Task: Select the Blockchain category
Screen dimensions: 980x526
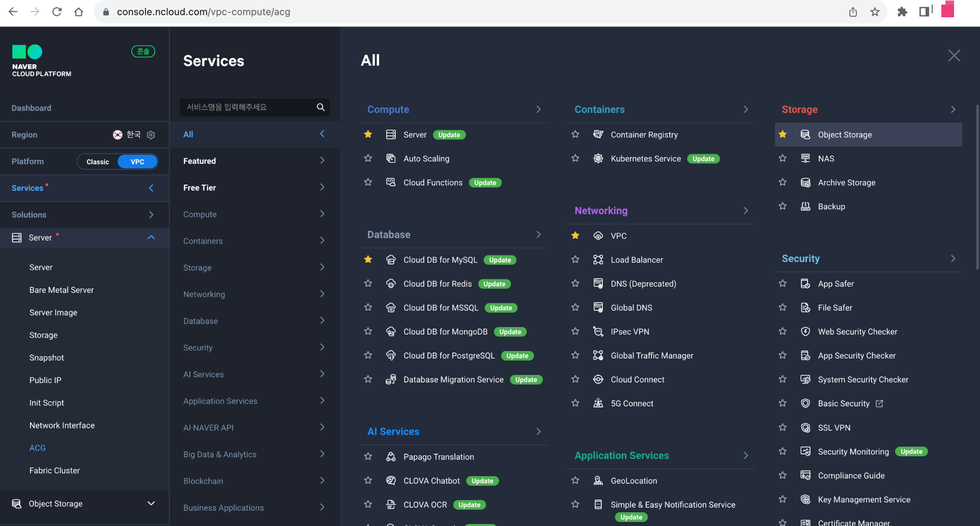Action: point(254,481)
